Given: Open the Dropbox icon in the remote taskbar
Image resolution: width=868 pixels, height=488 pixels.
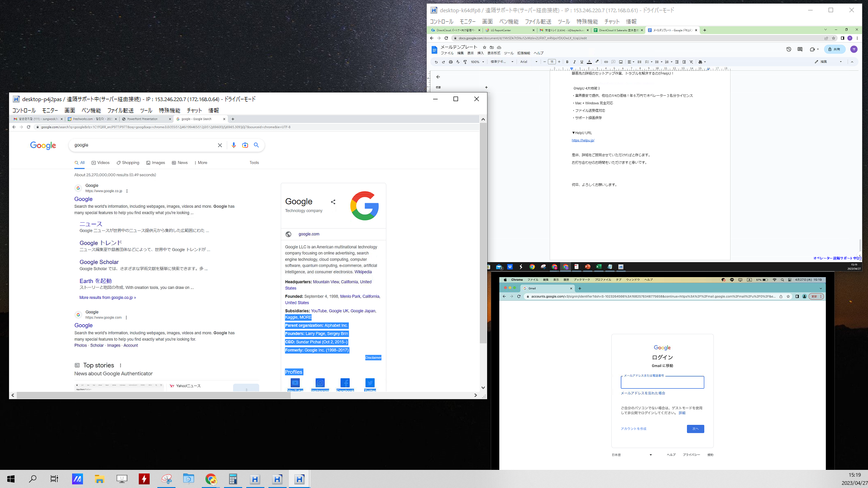Looking at the screenshot, I should pyautogui.click(x=510, y=267).
